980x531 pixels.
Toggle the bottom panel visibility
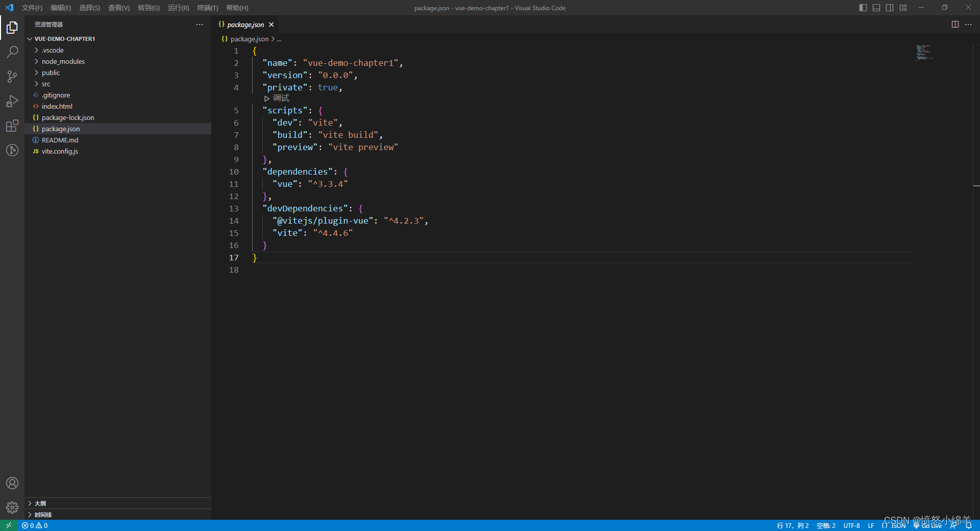pyautogui.click(x=876, y=8)
